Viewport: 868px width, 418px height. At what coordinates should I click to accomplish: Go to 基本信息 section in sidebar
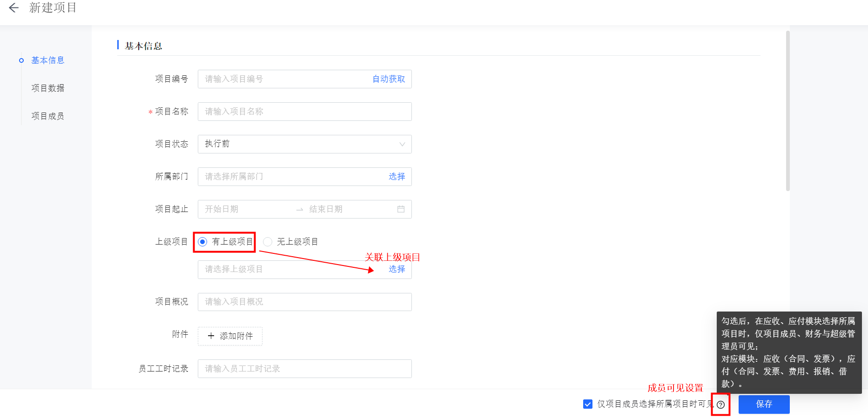(47, 60)
